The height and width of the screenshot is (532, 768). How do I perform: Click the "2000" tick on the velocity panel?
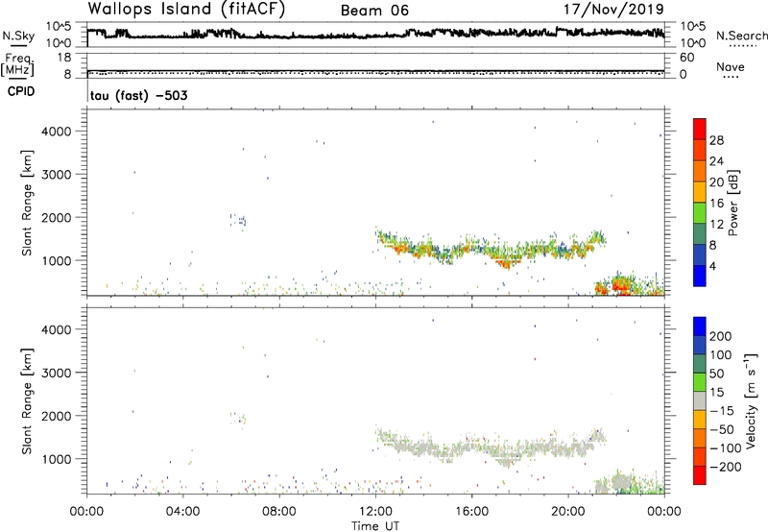(57, 416)
